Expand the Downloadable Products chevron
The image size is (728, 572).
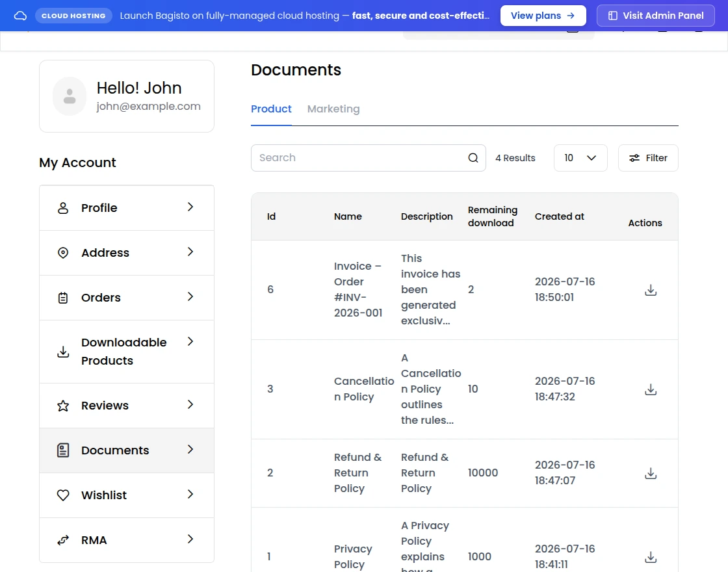point(190,342)
